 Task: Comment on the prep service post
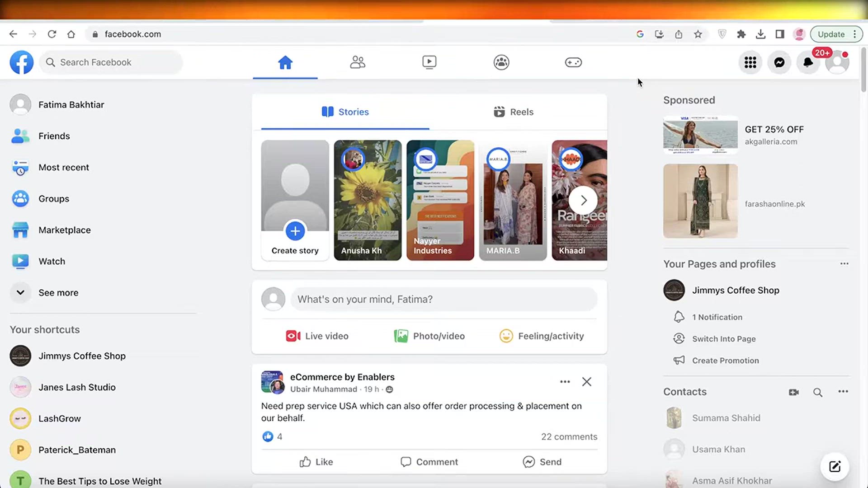coord(429,462)
